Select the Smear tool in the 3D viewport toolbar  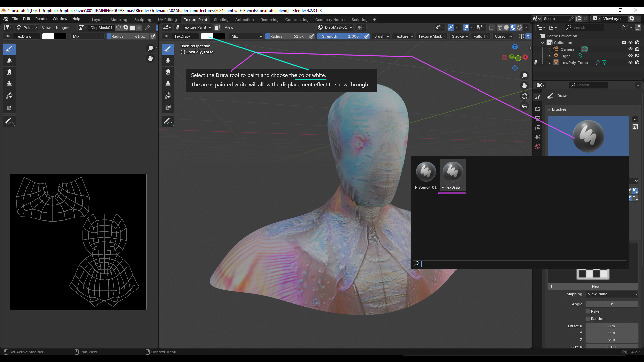(x=168, y=72)
